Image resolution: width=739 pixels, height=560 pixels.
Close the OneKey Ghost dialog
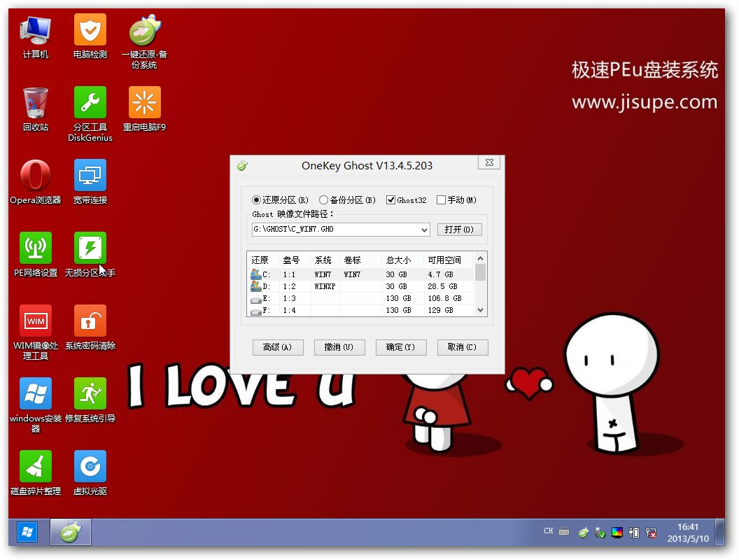point(489,162)
